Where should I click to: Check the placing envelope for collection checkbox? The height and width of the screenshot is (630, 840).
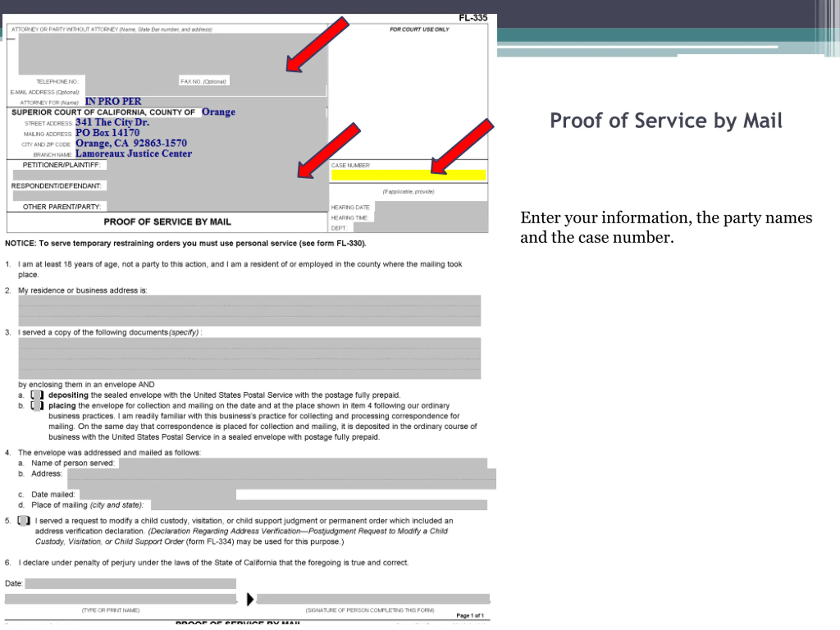(37, 406)
